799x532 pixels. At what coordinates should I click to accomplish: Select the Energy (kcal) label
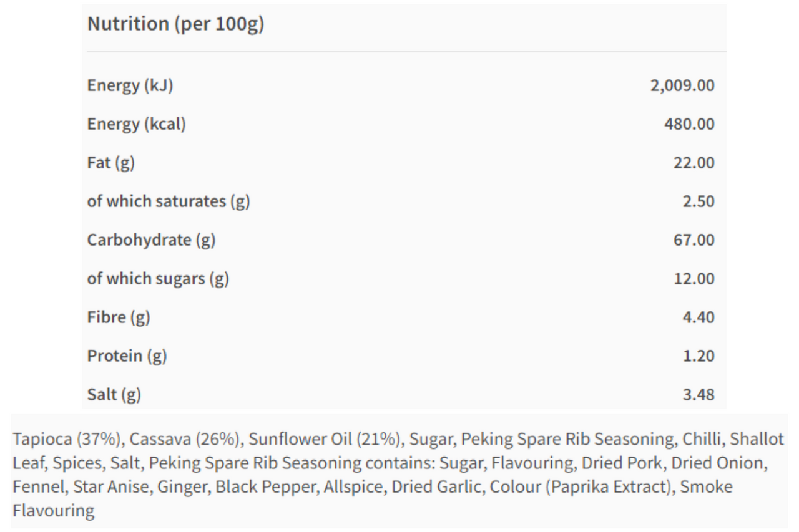coord(137,124)
